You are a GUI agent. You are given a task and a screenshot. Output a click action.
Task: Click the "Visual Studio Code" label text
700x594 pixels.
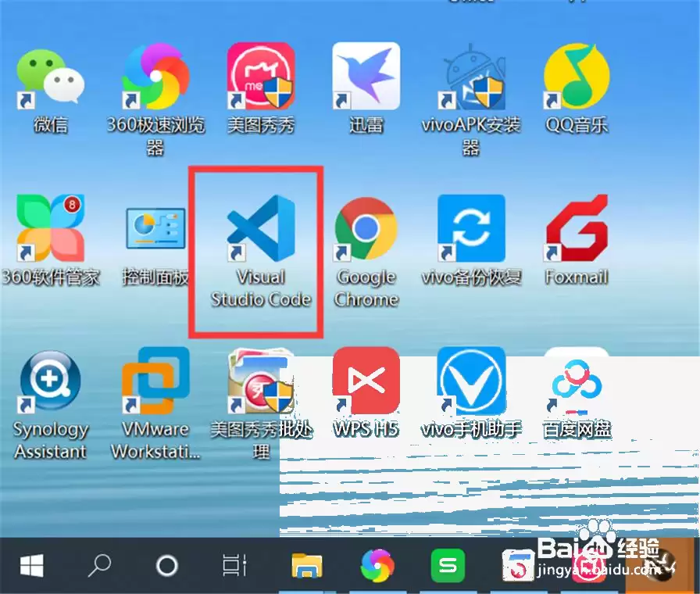[x=261, y=288]
